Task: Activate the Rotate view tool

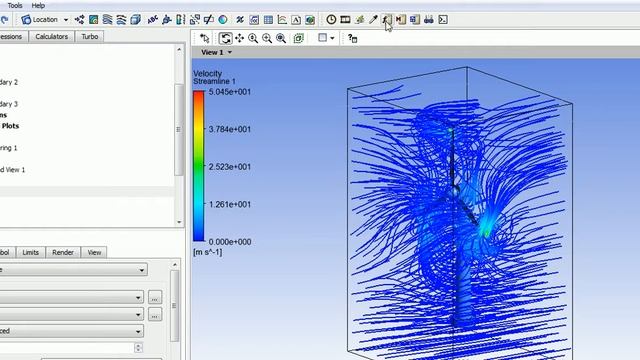Action: click(225, 38)
